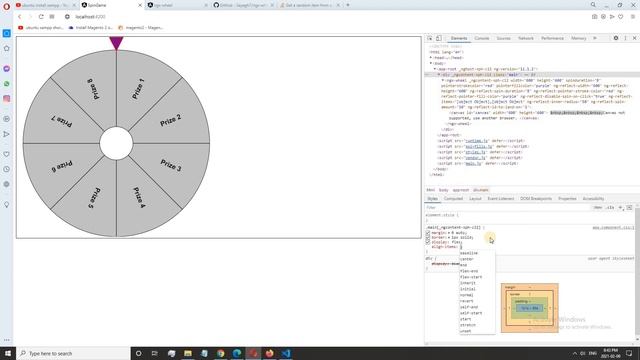This screenshot has height=360, width=640.
Task: Take a snapshot with the camera icon
Action: (x=594, y=17)
